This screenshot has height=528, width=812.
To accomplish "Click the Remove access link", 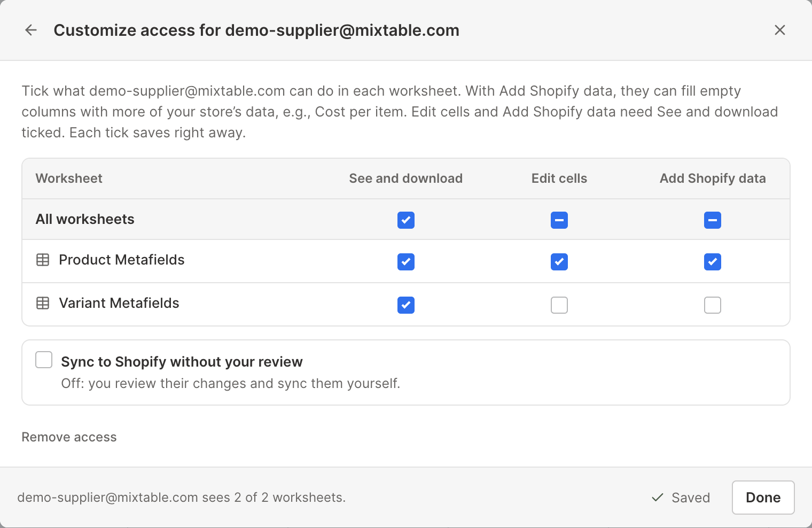I will coord(69,437).
